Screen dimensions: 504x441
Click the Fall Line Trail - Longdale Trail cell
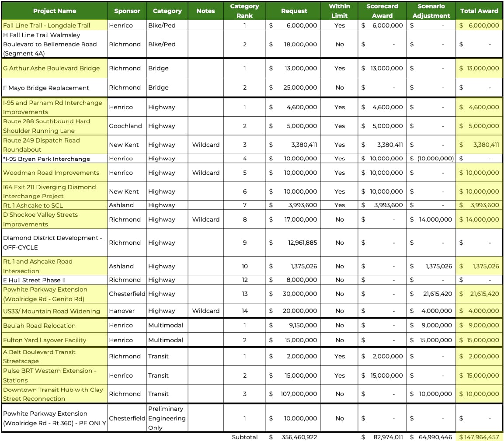[47, 25]
